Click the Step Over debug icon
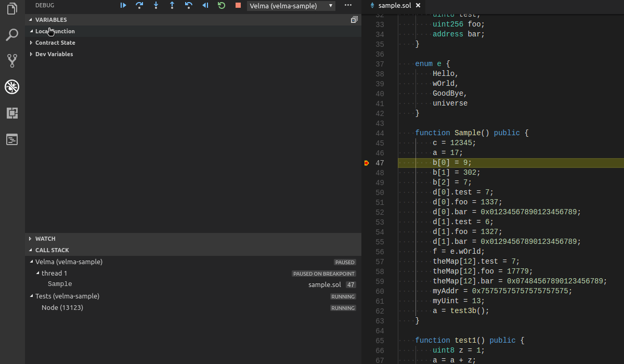 tap(139, 5)
